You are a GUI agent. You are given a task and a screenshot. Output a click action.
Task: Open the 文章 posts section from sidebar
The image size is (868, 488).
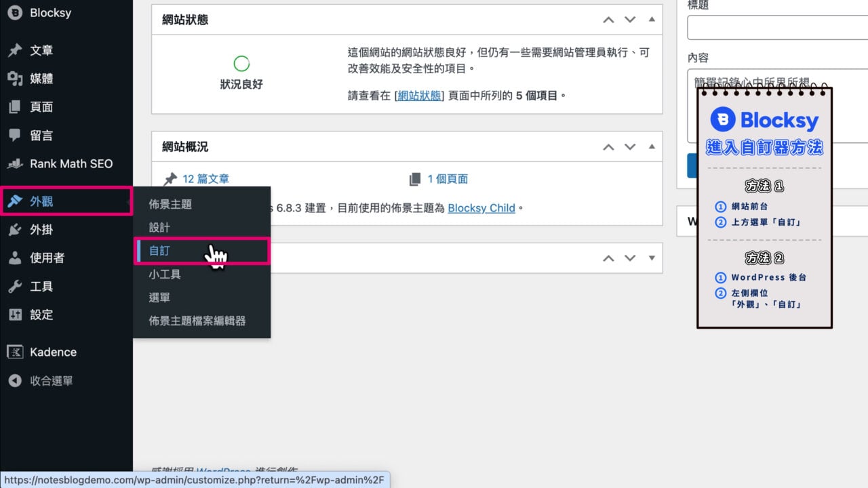point(41,50)
